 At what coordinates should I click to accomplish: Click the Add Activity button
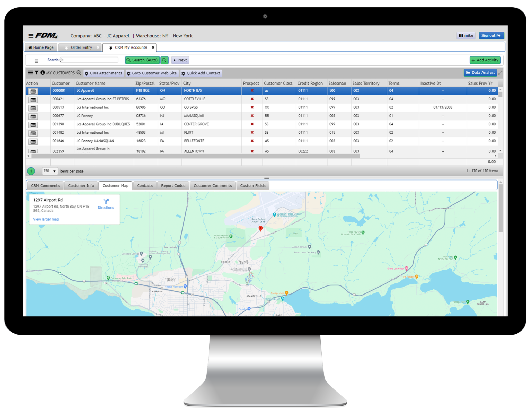pyautogui.click(x=485, y=60)
